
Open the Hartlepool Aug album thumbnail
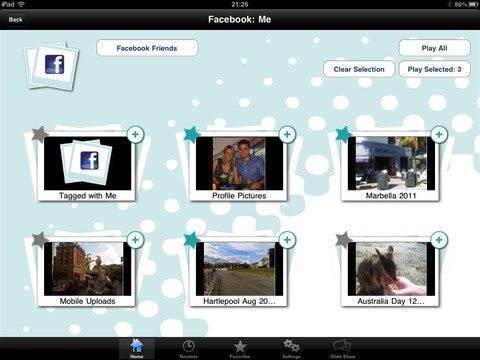[x=239, y=269]
